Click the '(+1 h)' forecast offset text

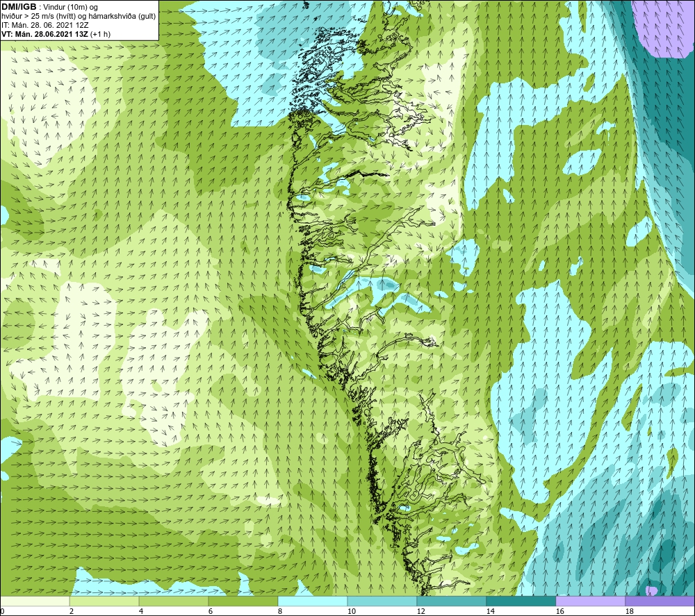100,34
